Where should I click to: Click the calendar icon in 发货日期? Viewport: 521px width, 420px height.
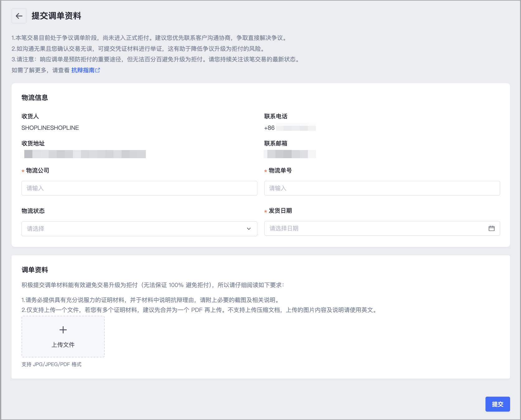pyautogui.click(x=492, y=229)
